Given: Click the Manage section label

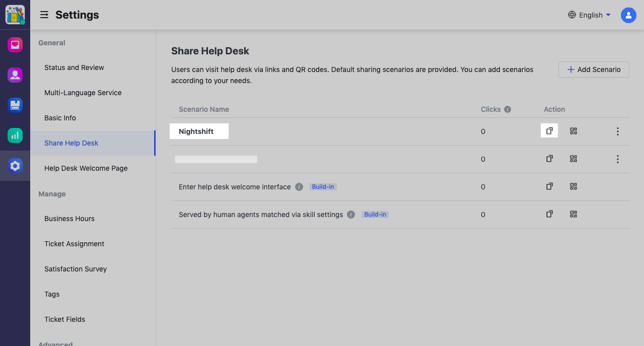Looking at the screenshot, I should point(52,194).
